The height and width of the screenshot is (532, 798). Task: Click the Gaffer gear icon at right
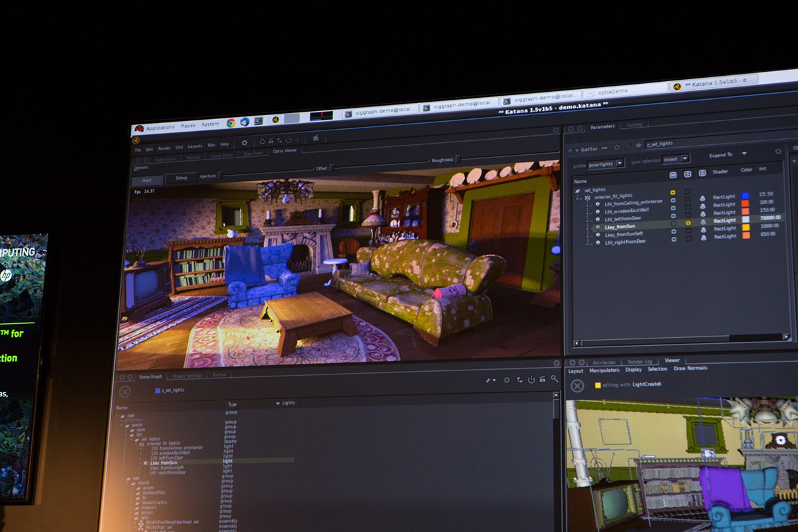coord(778,152)
